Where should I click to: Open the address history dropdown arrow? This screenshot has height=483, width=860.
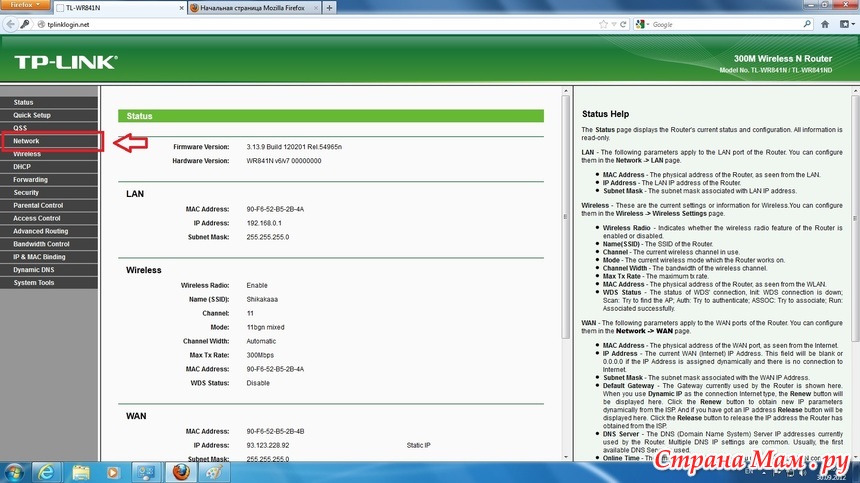[614, 25]
